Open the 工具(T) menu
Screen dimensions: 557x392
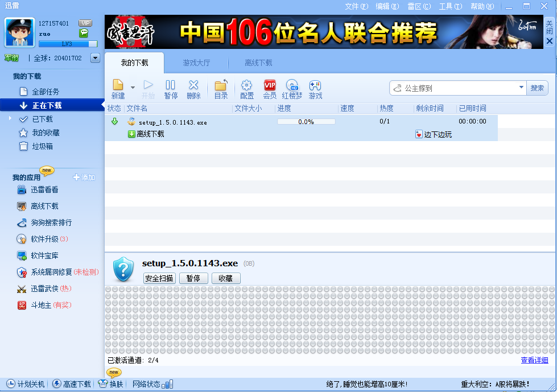click(451, 6)
